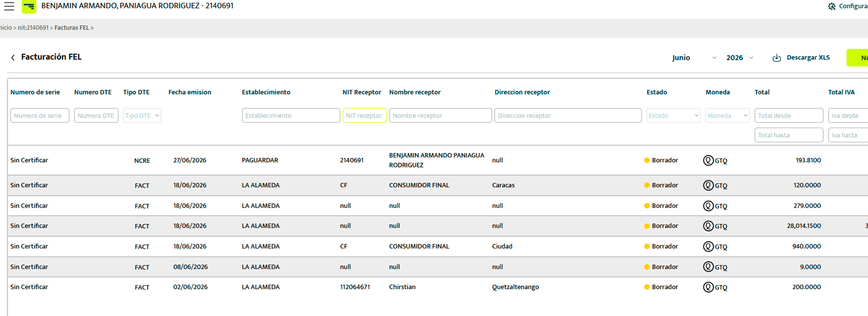Open the Facturas FEL breadcrumb link

(72, 28)
